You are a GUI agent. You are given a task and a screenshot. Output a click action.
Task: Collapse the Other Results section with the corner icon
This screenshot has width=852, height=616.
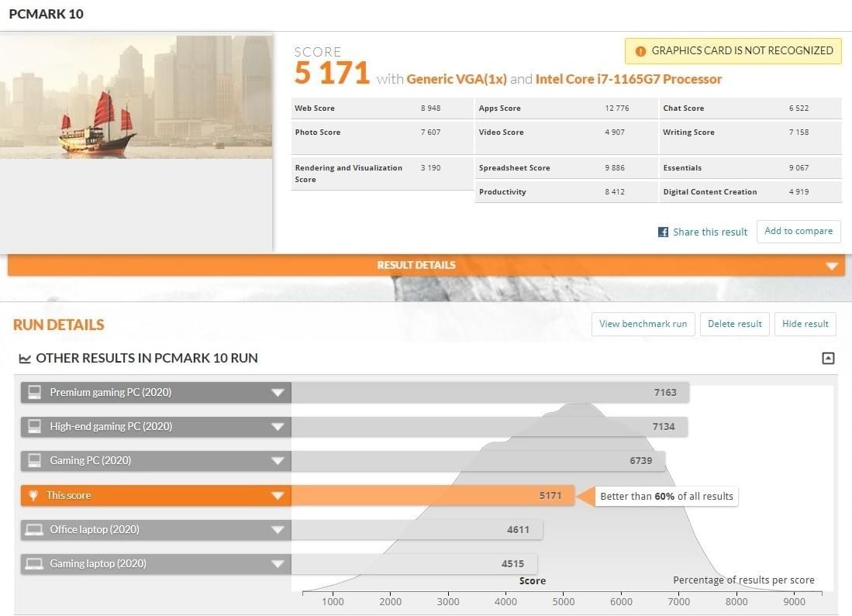tap(828, 358)
